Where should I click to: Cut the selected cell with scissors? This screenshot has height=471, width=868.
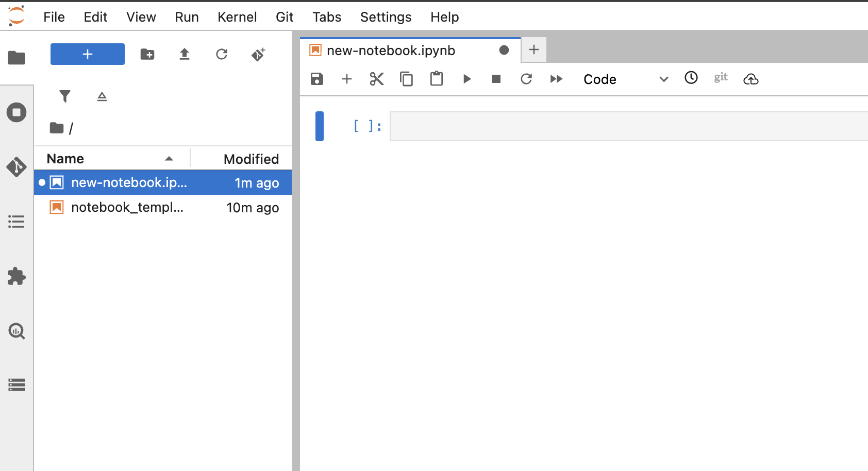pyautogui.click(x=377, y=79)
